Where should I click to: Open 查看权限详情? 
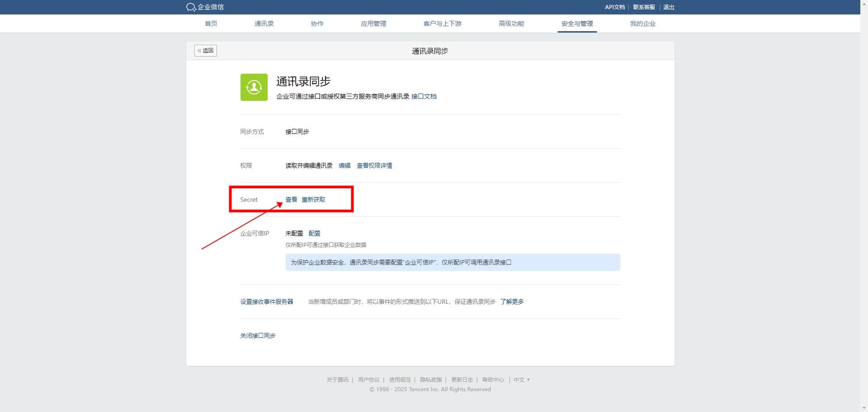pyautogui.click(x=374, y=166)
